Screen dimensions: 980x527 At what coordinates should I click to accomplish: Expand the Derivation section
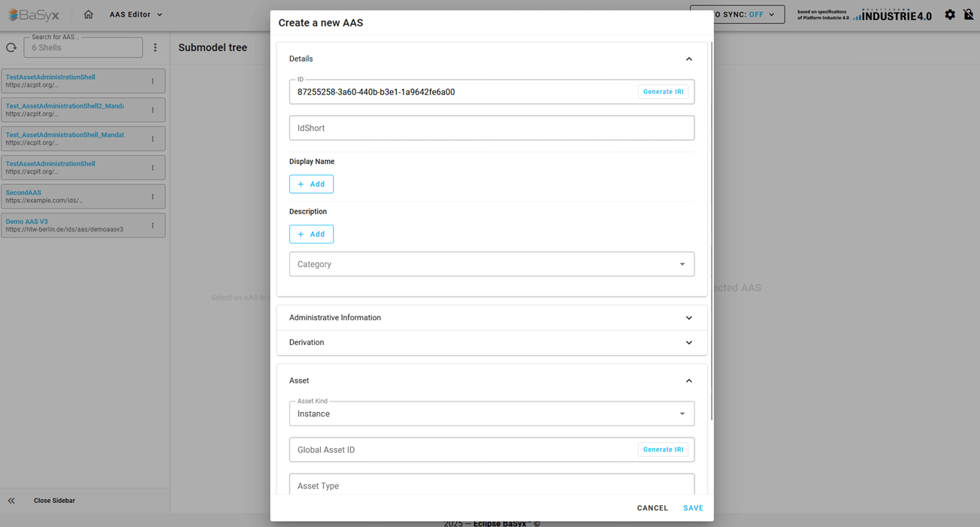coord(492,343)
